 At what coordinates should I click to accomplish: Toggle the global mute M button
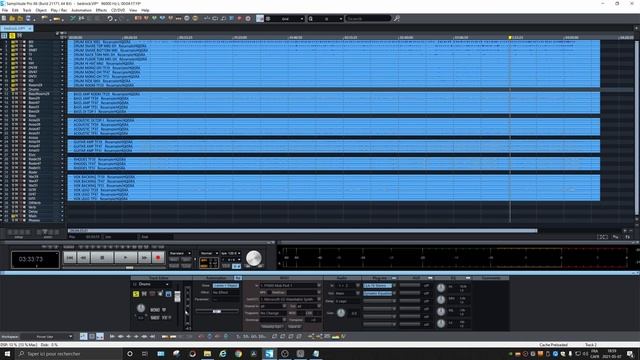(19, 36)
